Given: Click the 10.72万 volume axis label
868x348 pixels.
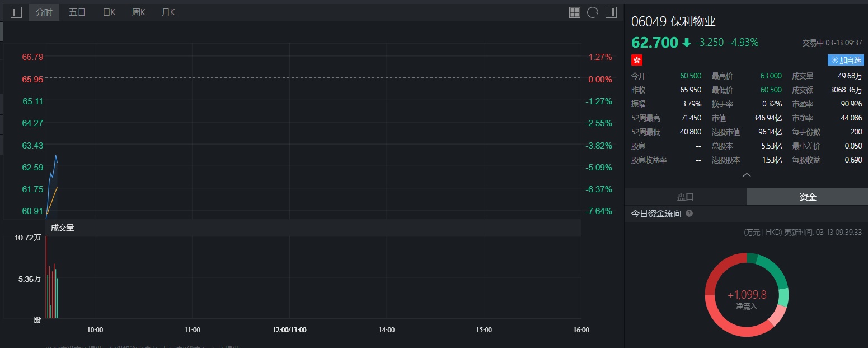Looking at the screenshot, I should [x=28, y=238].
